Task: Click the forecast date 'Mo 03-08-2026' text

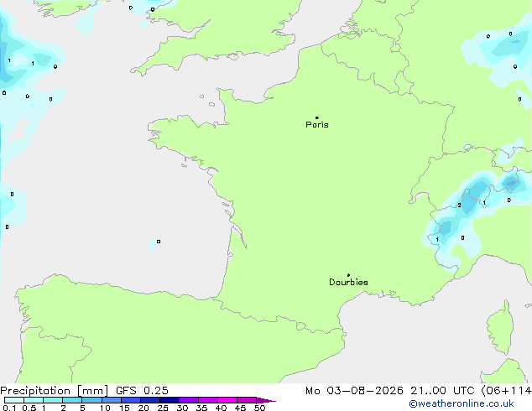Action: coord(354,391)
